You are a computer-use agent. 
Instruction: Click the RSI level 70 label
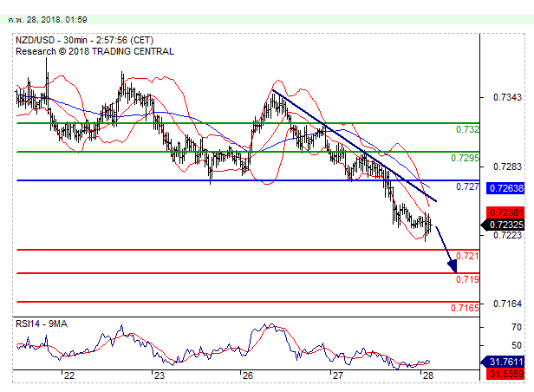tap(517, 327)
